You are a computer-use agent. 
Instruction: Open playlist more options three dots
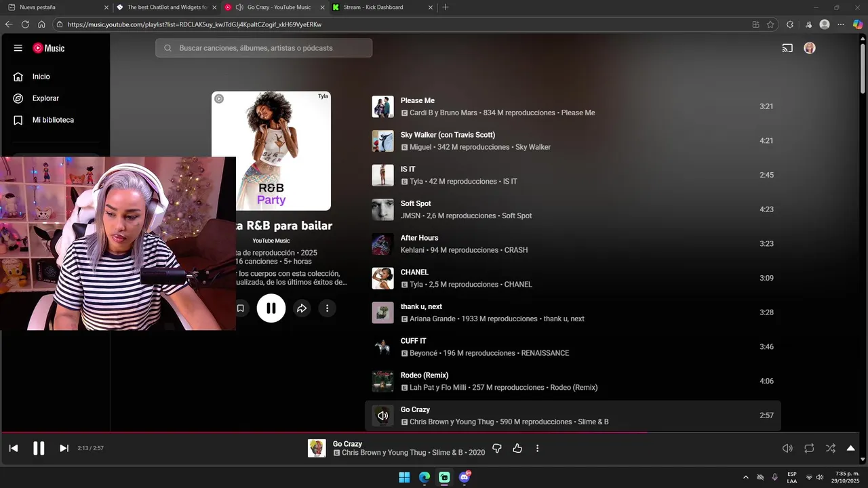coord(327,308)
